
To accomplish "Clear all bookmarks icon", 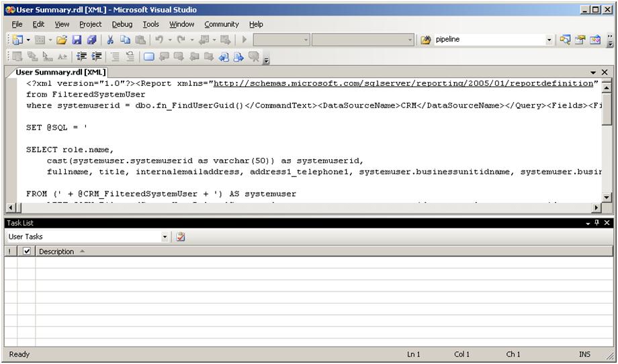I will 254,56.
